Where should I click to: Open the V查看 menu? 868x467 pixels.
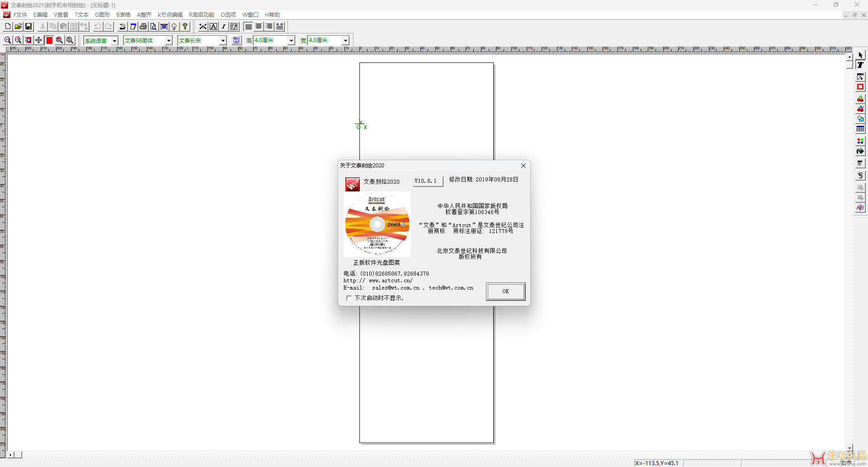click(61, 15)
